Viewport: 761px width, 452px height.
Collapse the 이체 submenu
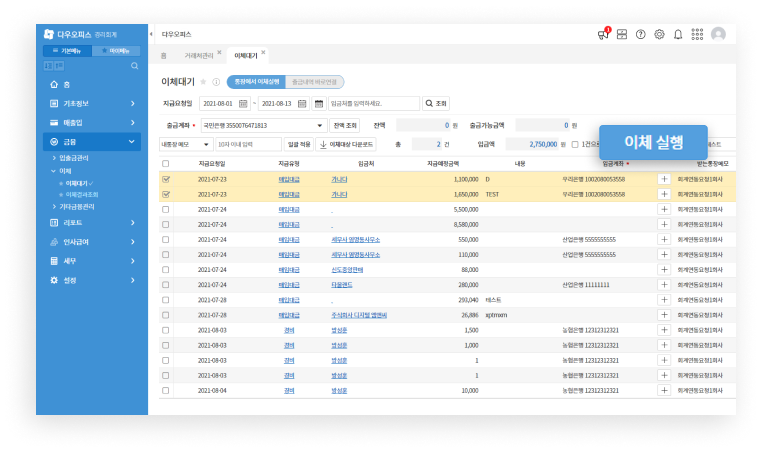pos(61,171)
